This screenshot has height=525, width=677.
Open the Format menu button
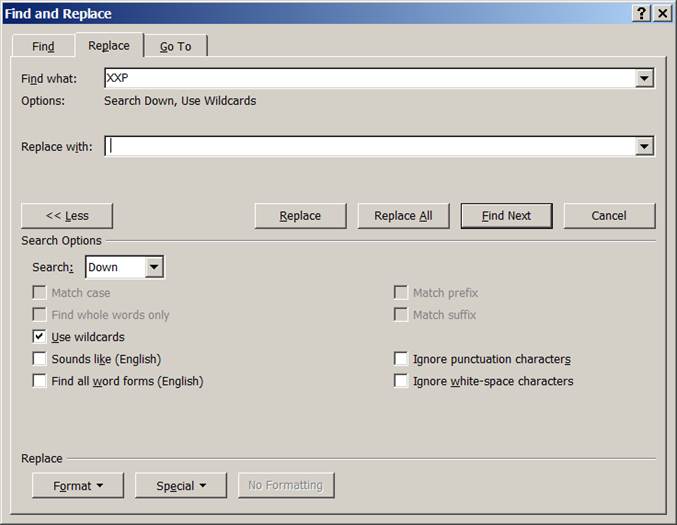pyautogui.click(x=78, y=486)
